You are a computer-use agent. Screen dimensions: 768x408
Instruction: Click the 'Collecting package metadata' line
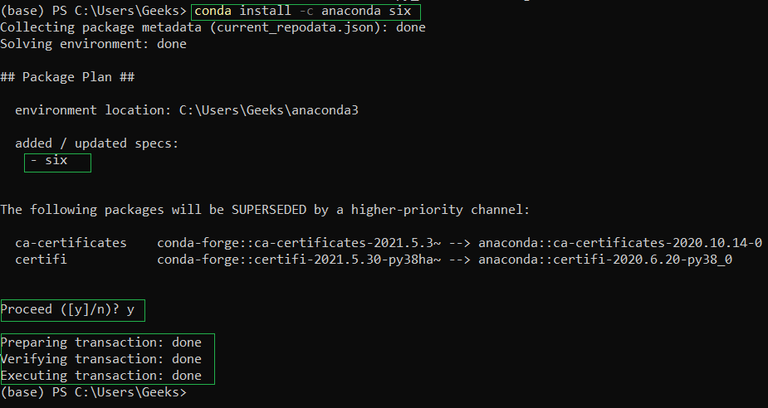click(x=212, y=27)
